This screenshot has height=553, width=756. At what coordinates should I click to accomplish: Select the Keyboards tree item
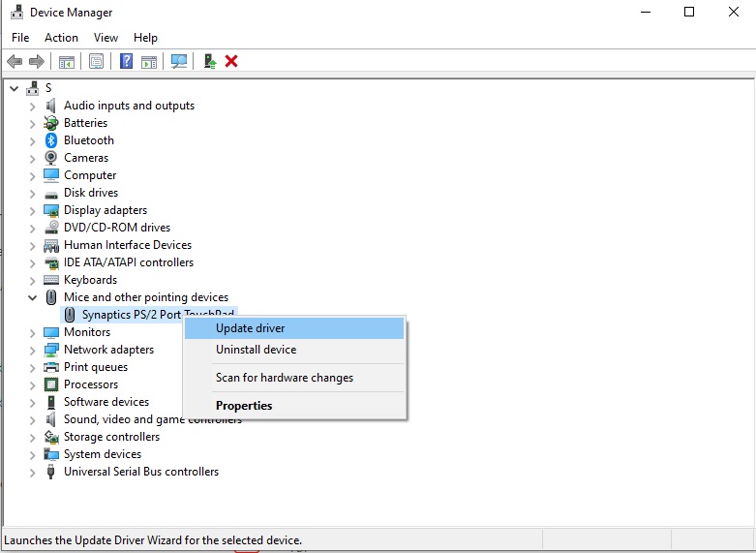coord(90,280)
